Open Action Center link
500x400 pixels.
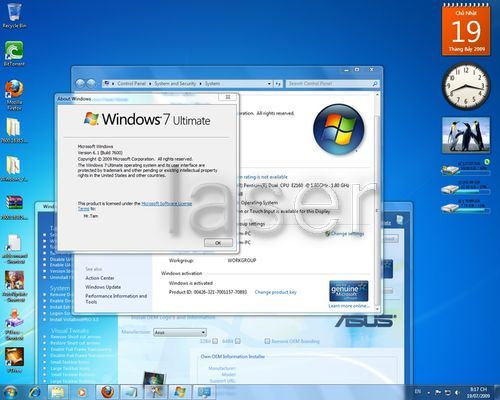point(100,278)
